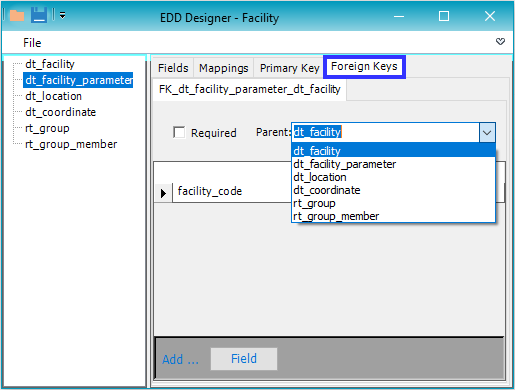Open the quick access customize arrow
515x390 pixels.
coord(62,15)
